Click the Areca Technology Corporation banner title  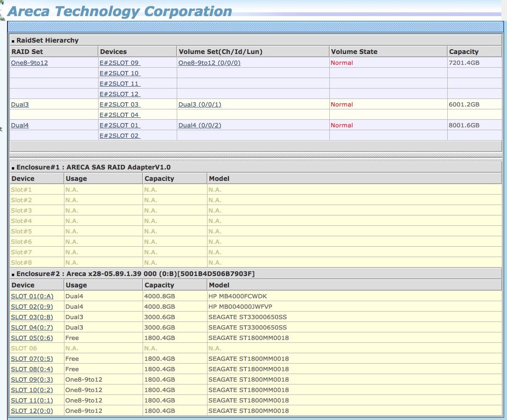(119, 11)
